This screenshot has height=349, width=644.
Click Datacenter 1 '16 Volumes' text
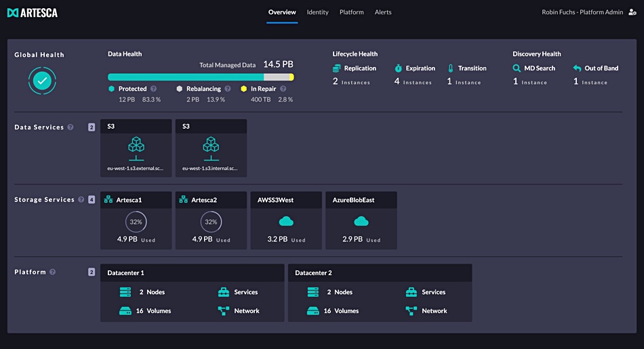pyautogui.click(x=154, y=311)
